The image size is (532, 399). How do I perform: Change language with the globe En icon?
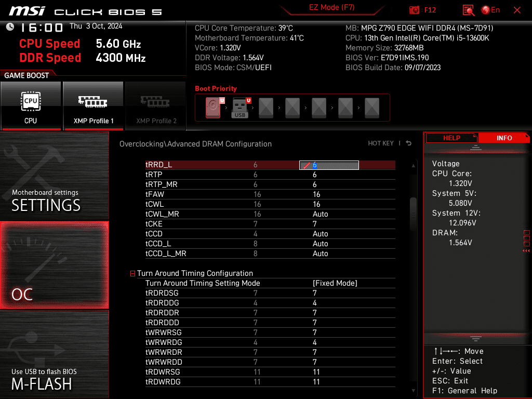490,10
